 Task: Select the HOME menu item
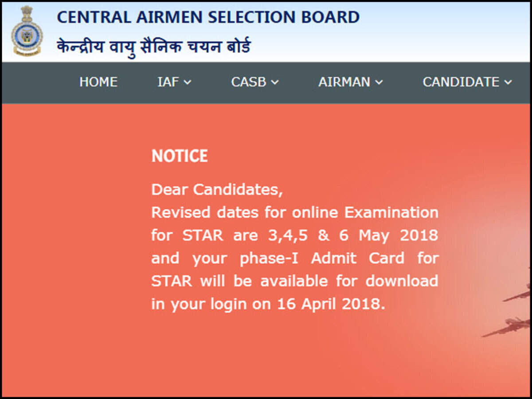98,82
